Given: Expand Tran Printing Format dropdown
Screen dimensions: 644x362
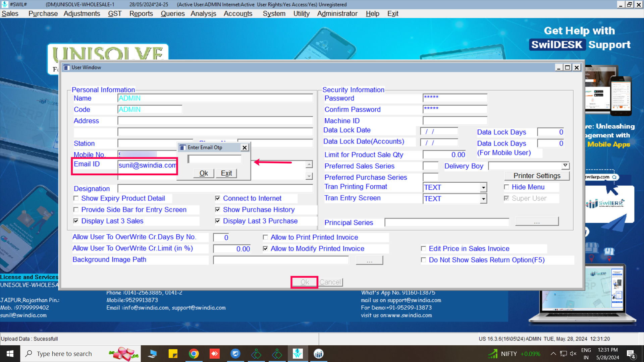Looking at the screenshot, I should [x=483, y=187].
